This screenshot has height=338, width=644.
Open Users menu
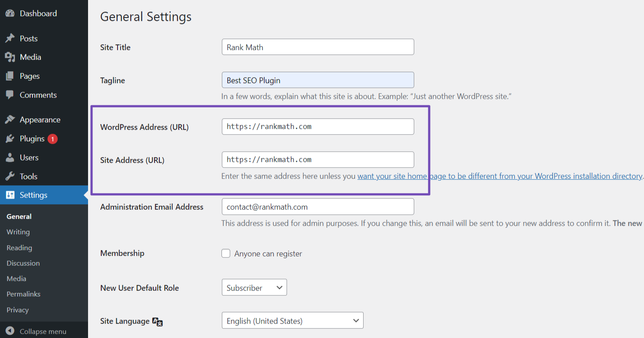(x=29, y=158)
